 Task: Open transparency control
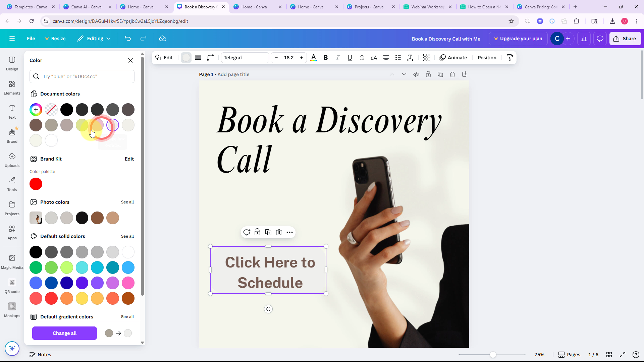tap(426, 58)
